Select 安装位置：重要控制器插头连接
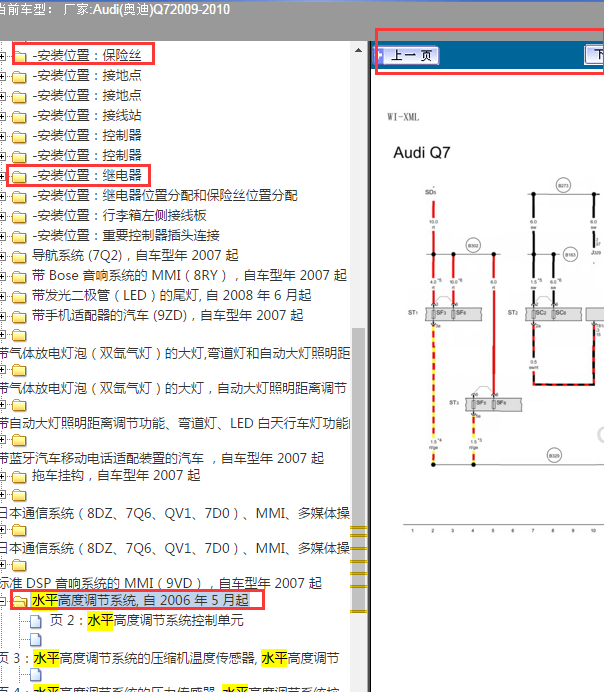The image size is (604, 692). click(x=126, y=235)
